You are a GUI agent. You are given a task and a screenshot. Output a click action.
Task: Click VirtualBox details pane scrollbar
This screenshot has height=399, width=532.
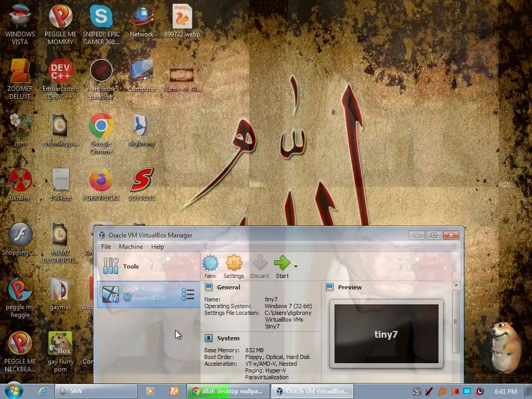point(456,321)
